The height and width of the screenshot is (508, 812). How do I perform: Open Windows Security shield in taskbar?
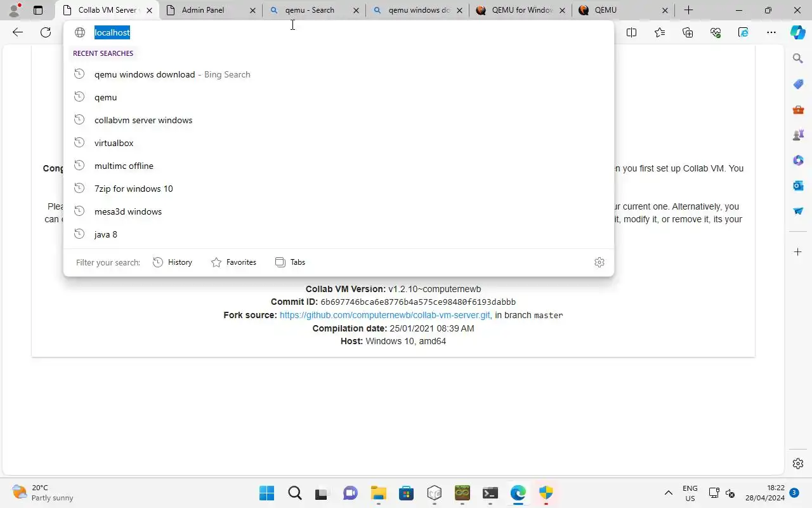(546, 493)
